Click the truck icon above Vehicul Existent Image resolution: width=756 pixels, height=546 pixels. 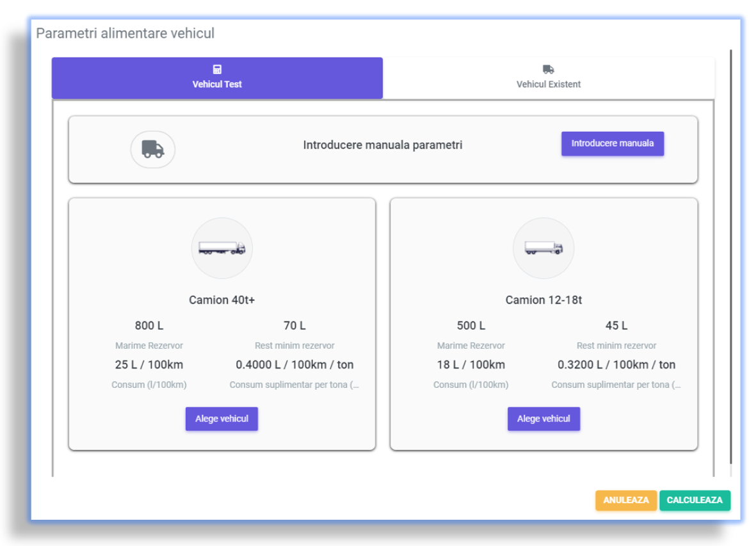548,70
